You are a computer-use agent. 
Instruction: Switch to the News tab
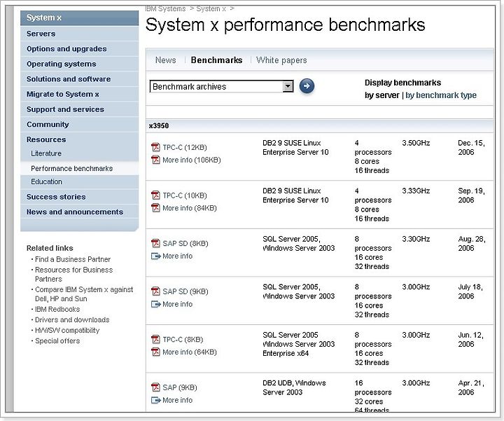[165, 60]
